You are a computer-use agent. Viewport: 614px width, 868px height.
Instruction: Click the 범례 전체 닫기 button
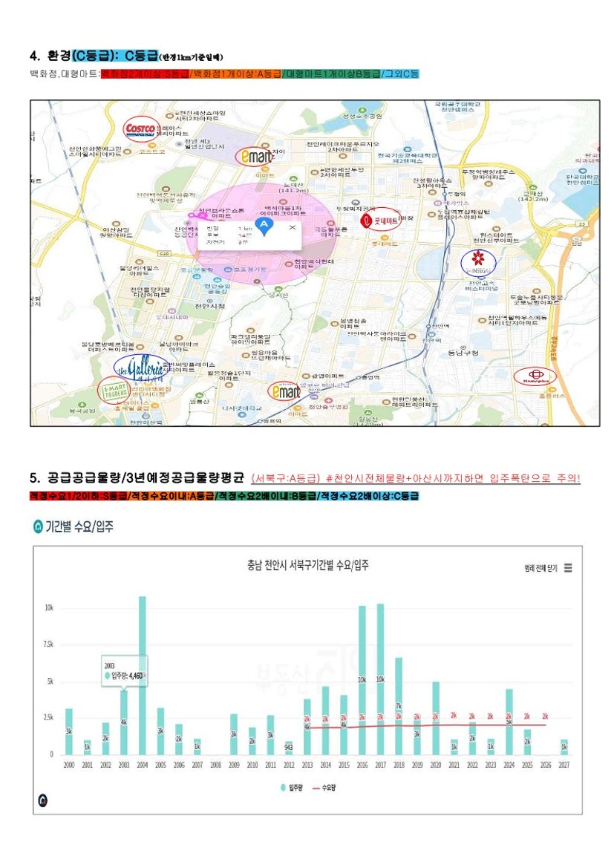540,569
